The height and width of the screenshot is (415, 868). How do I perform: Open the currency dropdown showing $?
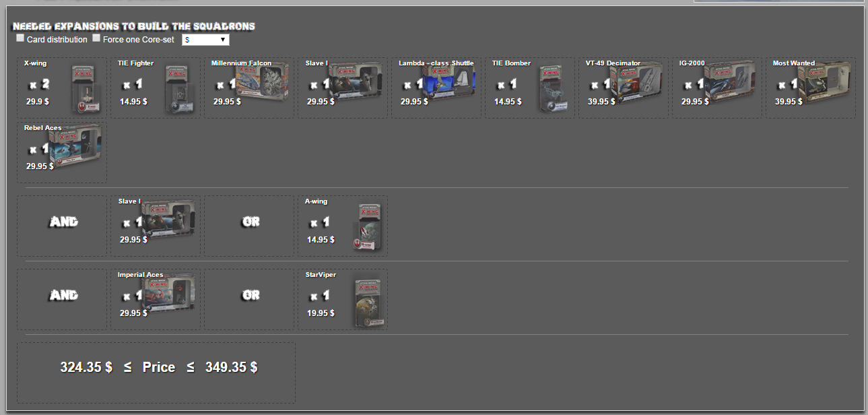click(x=205, y=40)
